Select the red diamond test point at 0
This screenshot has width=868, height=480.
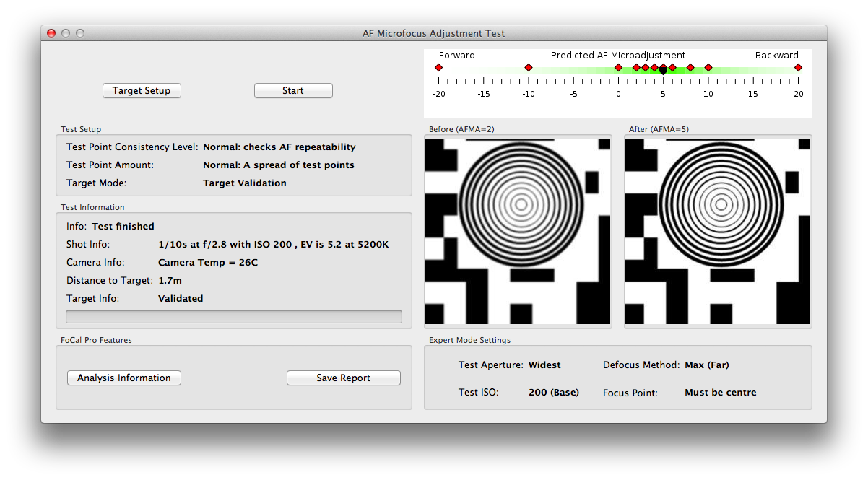[618, 67]
